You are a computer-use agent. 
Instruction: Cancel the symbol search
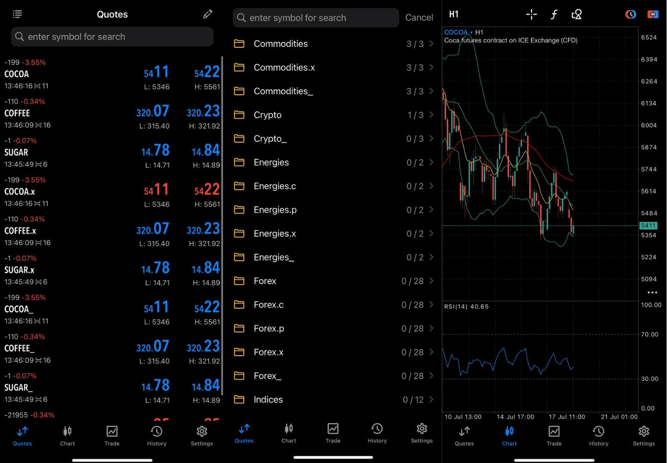[419, 17]
